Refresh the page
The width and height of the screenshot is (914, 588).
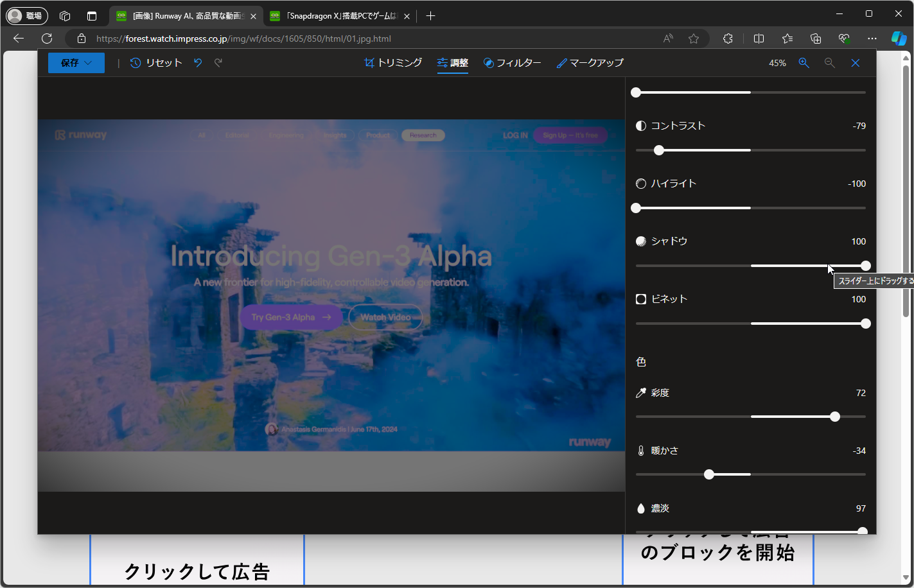pyautogui.click(x=47, y=39)
